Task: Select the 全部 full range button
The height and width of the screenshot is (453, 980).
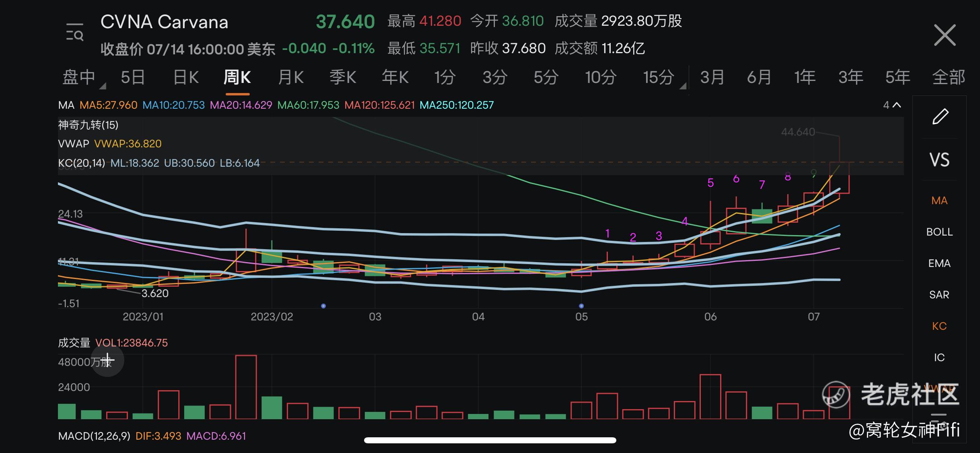Action: click(948, 77)
